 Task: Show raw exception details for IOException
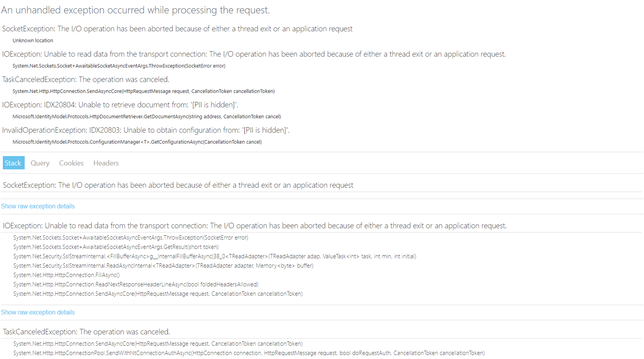[x=38, y=312]
